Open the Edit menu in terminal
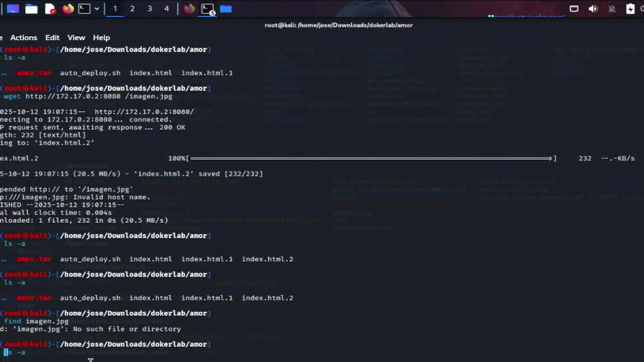The image size is (644, 362). click(52, 38)
